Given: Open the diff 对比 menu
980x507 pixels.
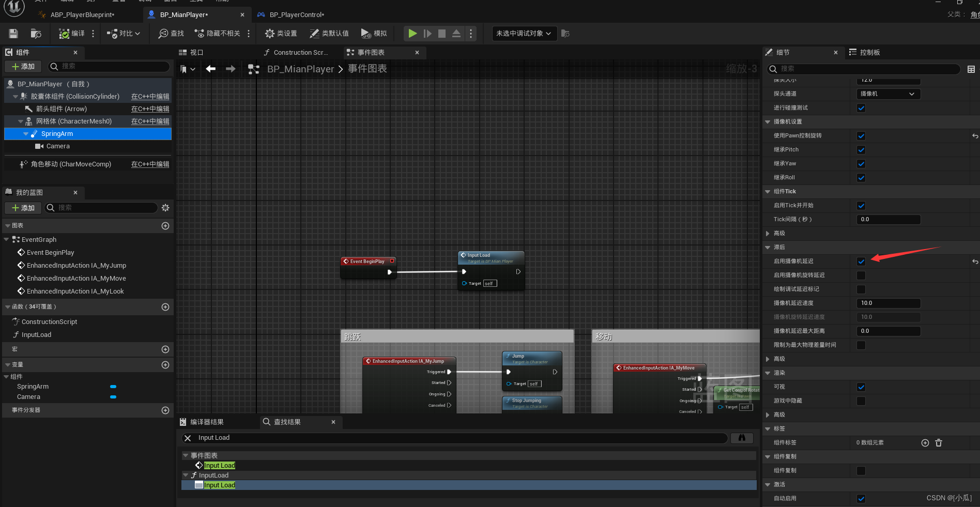Looking at the screenshot, I should 123,34.
